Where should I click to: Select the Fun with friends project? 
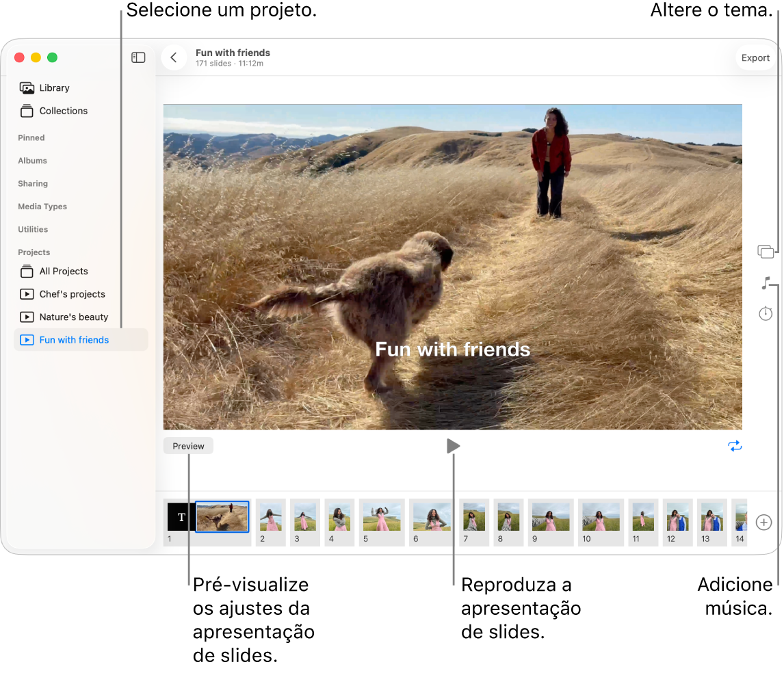81,340
